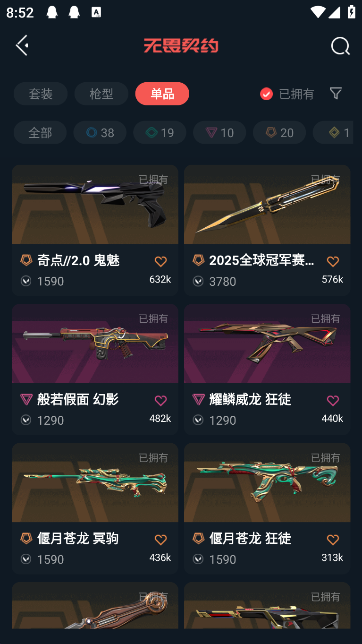Filter by orange tier chip 20
Image resolution: width=362 pixels, height=644 pixels.
pos(279,132)
